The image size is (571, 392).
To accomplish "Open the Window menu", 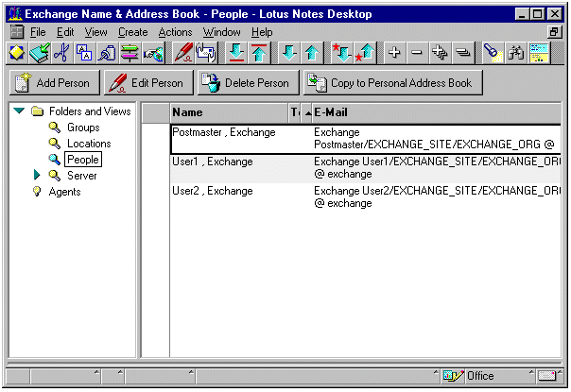I will pyautogui.click(x=222, y=32).
